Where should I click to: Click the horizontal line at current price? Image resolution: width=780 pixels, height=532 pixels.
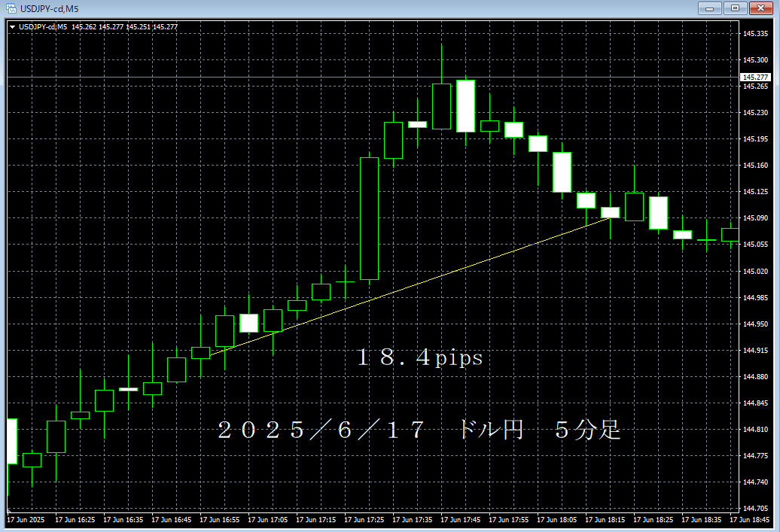tap(376, 77)
